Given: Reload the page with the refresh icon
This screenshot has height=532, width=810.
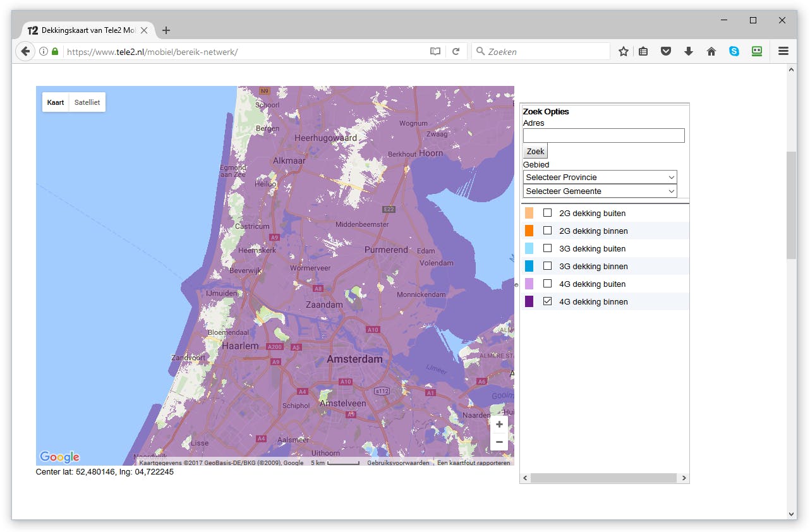Looking at the screenshot, I should [x=456, y=52].
